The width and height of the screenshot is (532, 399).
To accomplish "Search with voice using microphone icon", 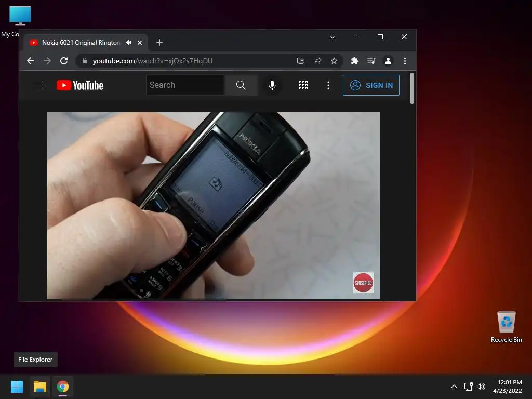I will (272, 85).
